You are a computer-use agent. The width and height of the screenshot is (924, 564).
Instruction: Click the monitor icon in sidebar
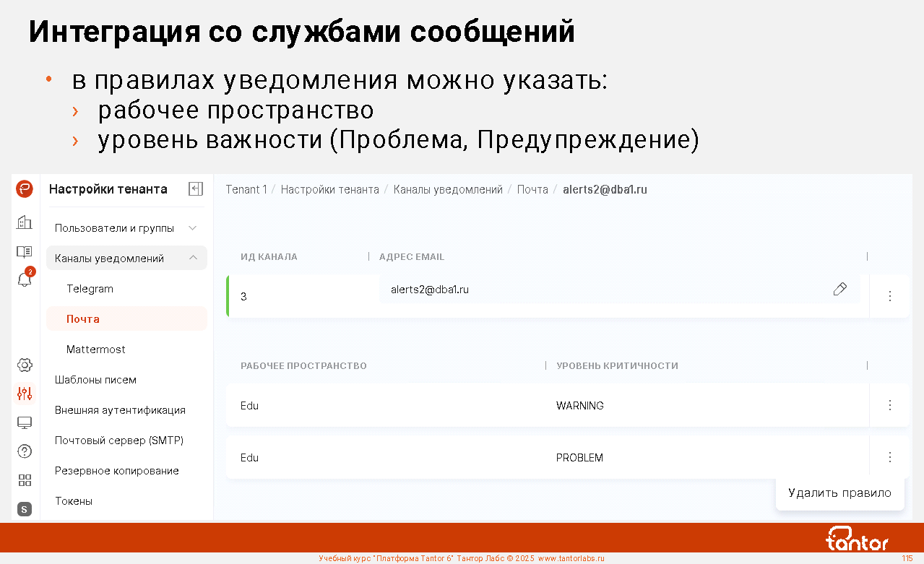point(25,422)
